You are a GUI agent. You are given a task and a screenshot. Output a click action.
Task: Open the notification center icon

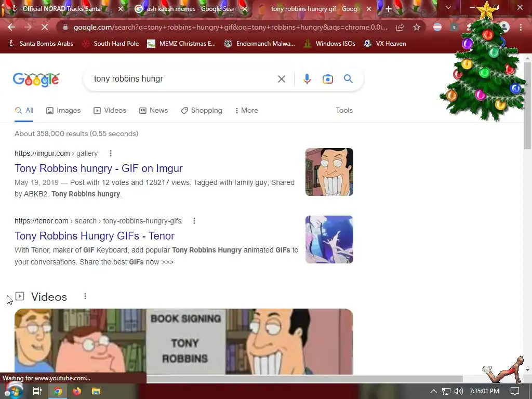coord(515,391)
